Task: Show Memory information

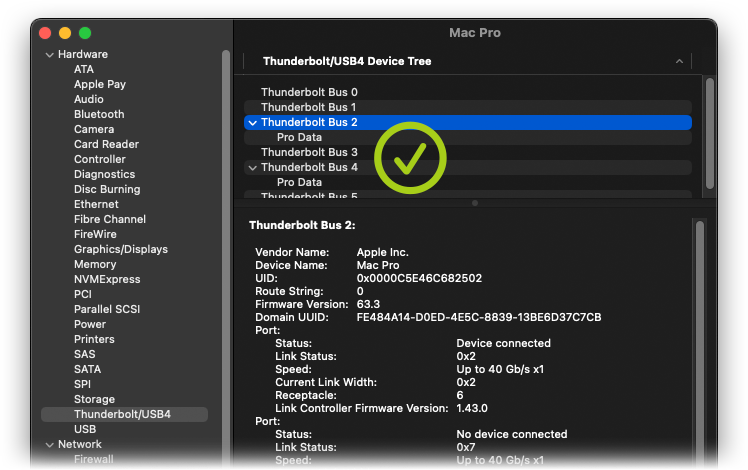Action: pyautogui.click(x=95, y=264)
